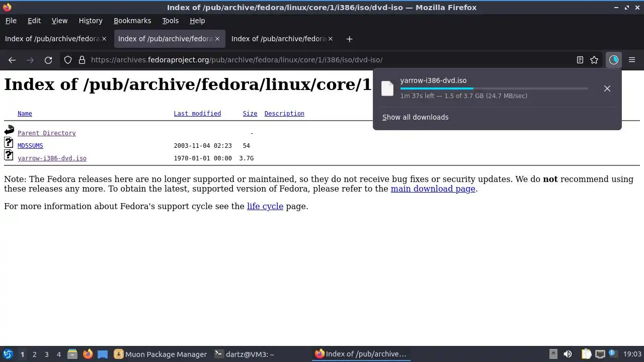Open the Firefox application hamburger menu
644x362 pixels.
pos(632,60)
